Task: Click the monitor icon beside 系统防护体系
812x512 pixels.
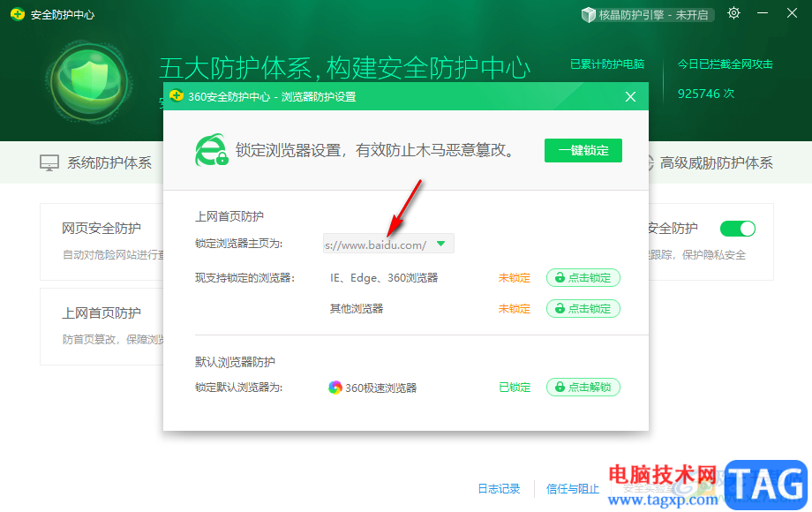Action: click(49, 163)
